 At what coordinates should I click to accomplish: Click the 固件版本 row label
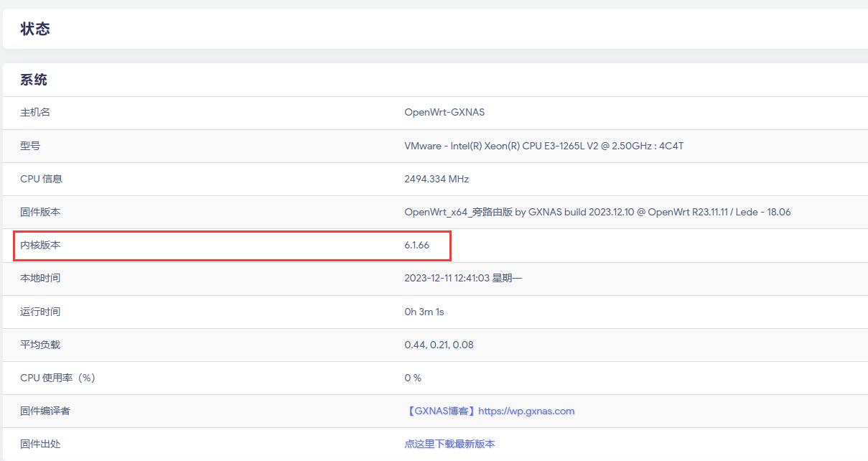pyautogui.click(x=40, y=212)
